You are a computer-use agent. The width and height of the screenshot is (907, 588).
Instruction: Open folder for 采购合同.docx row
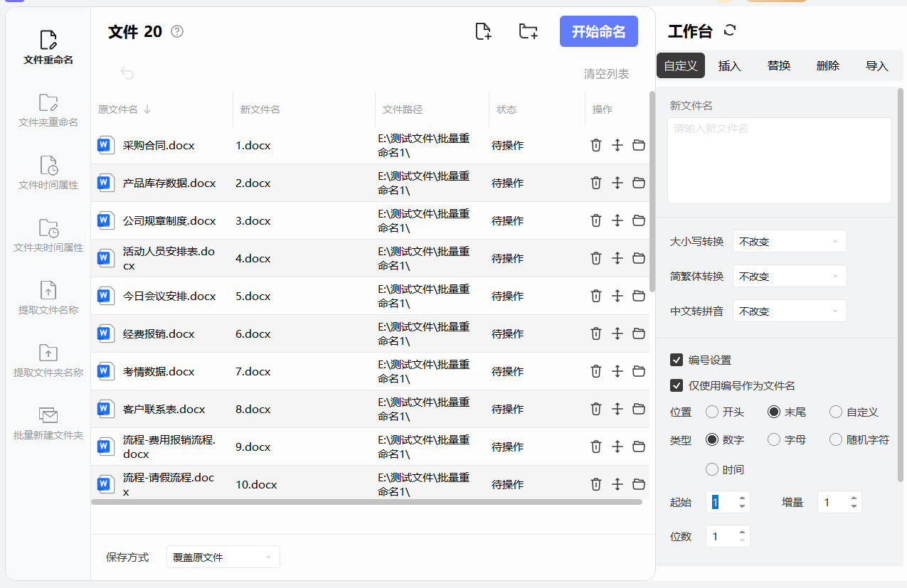pyautogui.click(x=639, y=145)
